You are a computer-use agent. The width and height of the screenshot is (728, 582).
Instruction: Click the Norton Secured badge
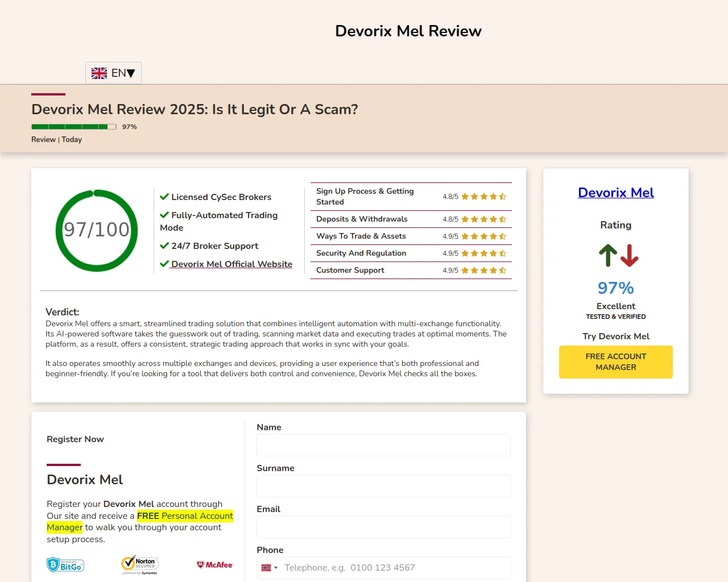[x=140, y=564]
